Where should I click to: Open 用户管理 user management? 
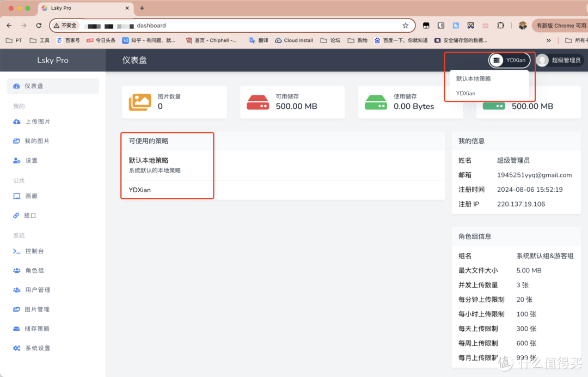coord(36,290)
